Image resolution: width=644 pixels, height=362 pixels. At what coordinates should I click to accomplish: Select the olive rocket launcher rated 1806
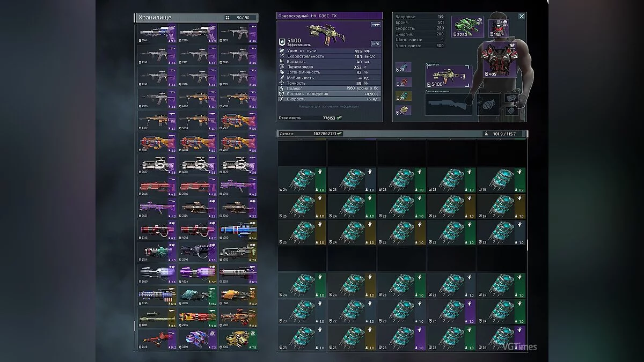(157, 317)
